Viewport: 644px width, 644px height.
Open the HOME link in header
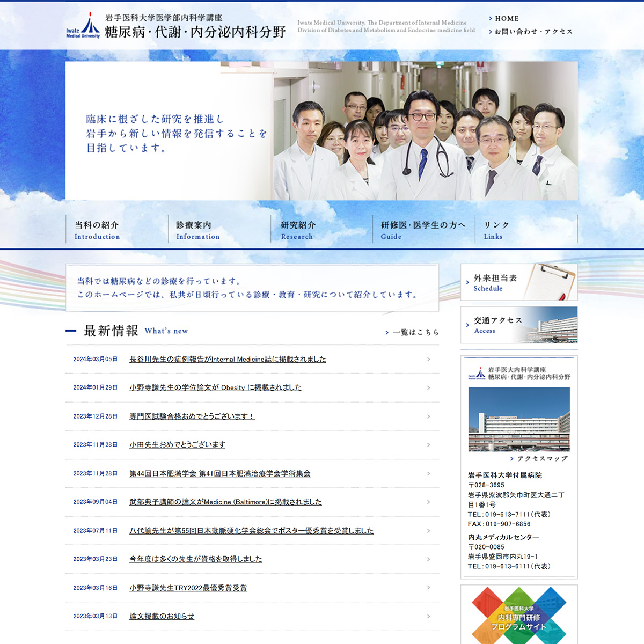click(x=506, y=18)
